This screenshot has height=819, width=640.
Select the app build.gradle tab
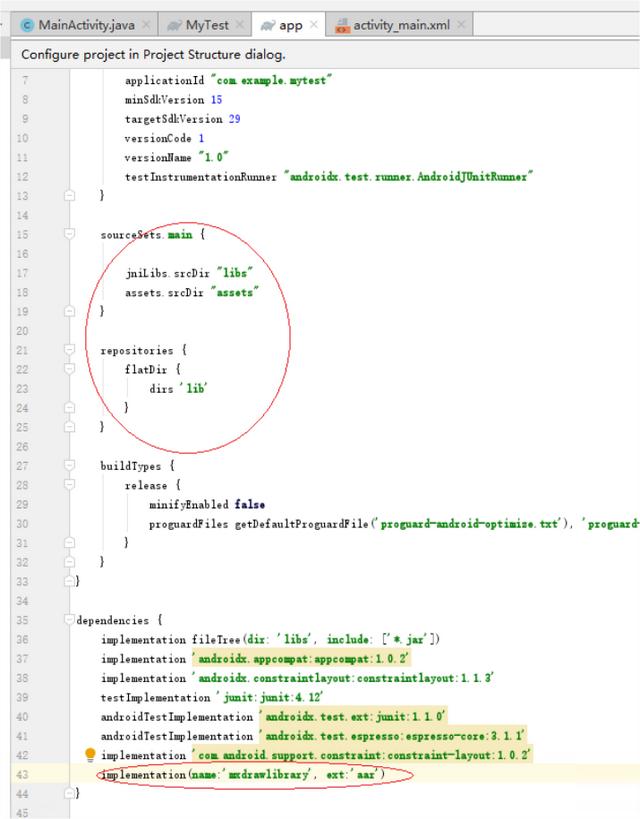[x=290, y=25]
